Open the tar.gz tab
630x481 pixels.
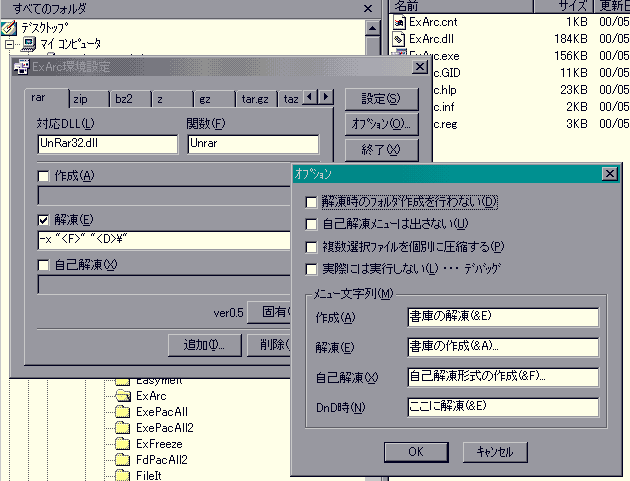click(x=254, y=99)
